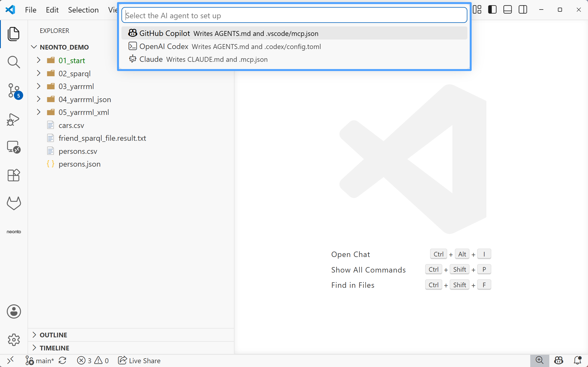Click the remote window indicator in status bar

click(x=10, y=360)
